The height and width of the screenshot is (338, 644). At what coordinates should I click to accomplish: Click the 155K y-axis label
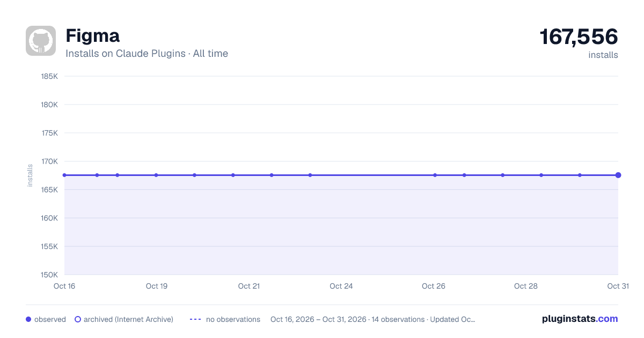[x=49, y=247]
